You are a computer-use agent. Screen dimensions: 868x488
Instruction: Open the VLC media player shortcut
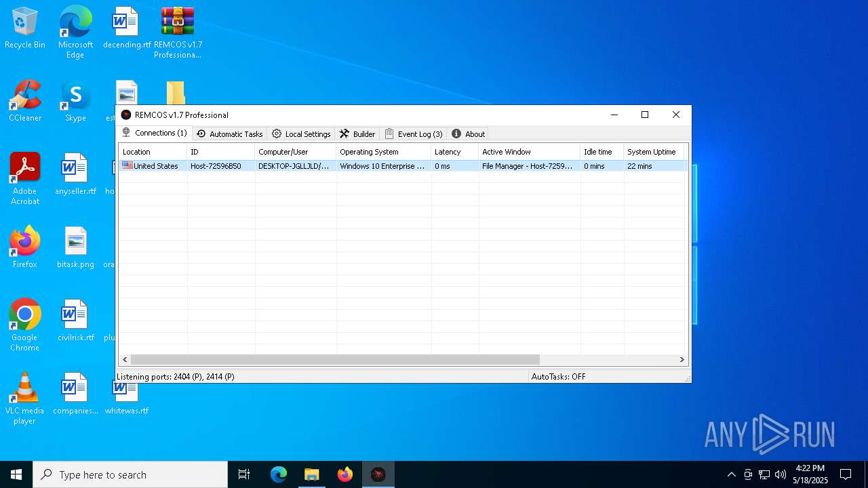pyautogui.click(x=25, y=399)
